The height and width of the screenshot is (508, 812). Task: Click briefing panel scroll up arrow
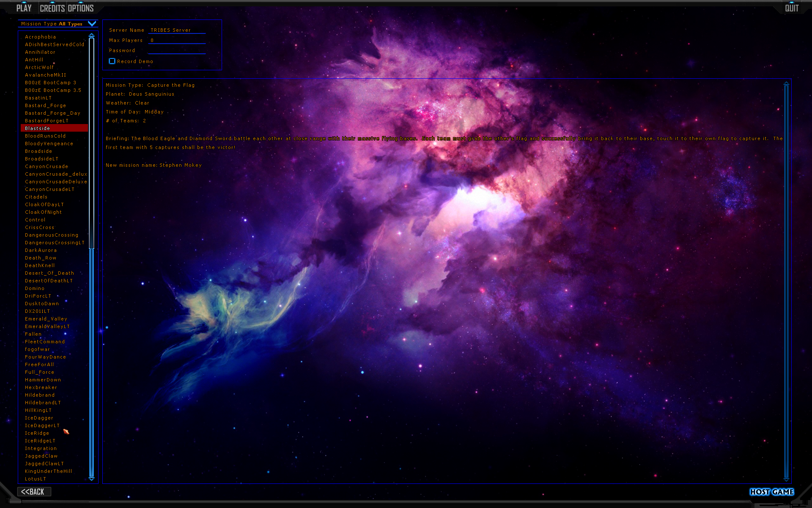point(786,83)
